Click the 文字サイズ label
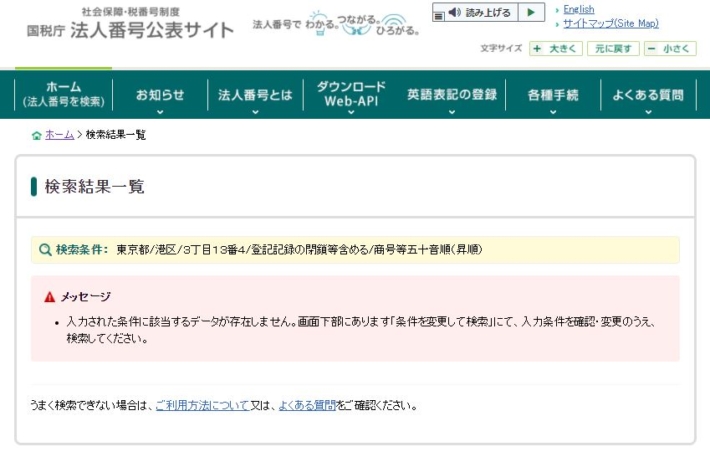This screenshot has width=710, height=457. (x=501, y=48)
